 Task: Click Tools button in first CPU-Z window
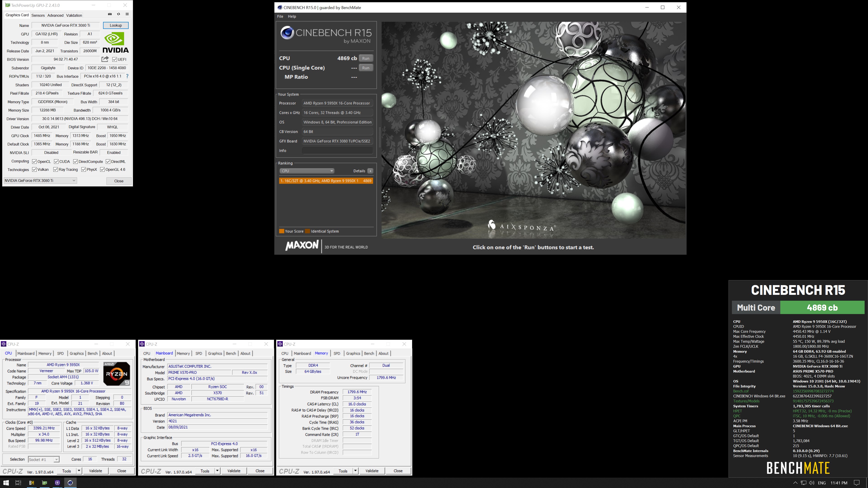click(x=67, y=471)
